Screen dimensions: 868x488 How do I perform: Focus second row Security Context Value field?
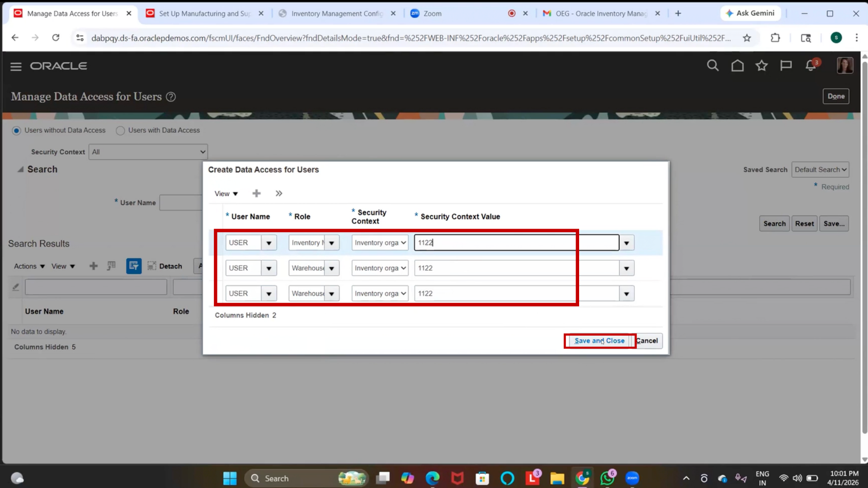[516, 268]
